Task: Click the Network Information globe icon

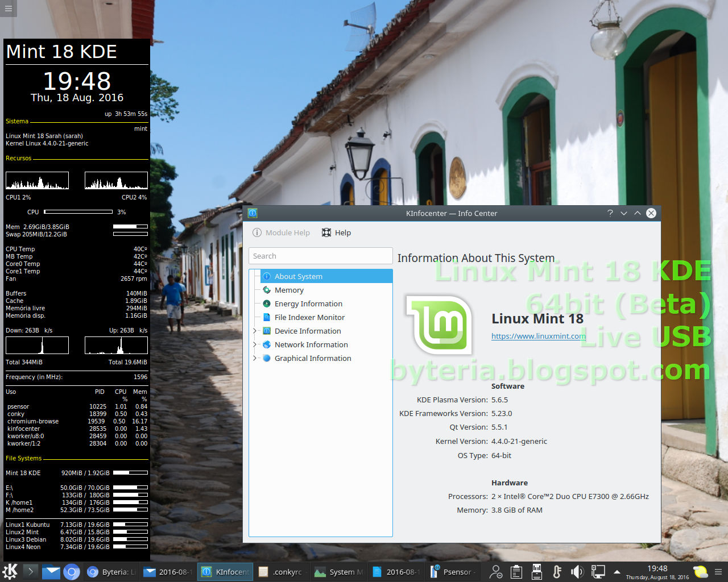Action: [x=267, y=344]
